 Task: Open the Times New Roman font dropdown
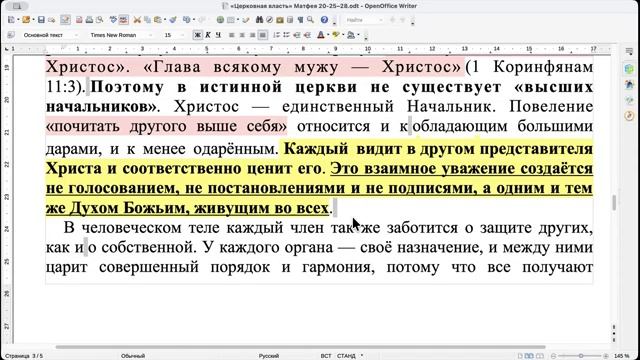coord(150,35)
